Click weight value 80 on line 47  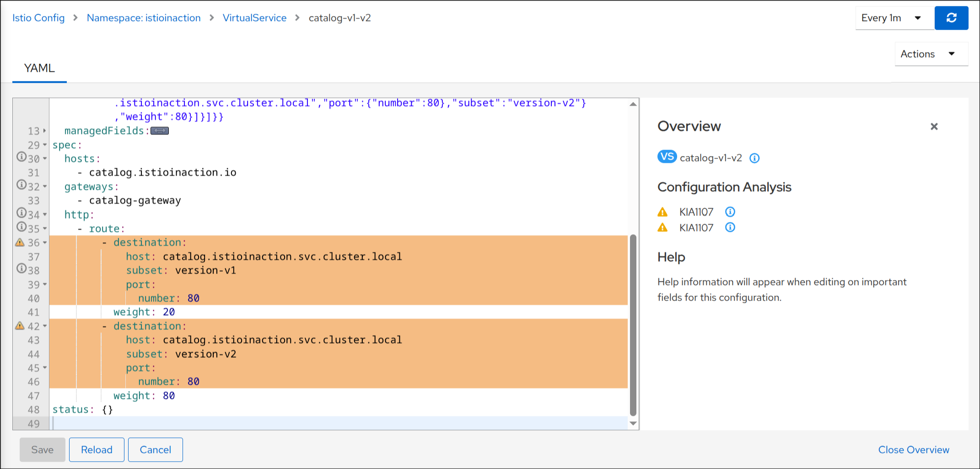click(x=169, y=396)
